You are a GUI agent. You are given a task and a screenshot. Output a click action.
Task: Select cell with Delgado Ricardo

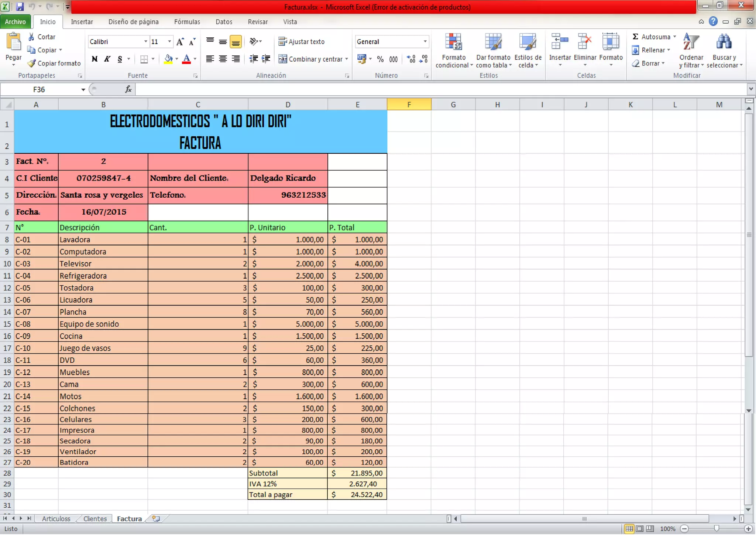pyautogui.click(x=287, y=178)
